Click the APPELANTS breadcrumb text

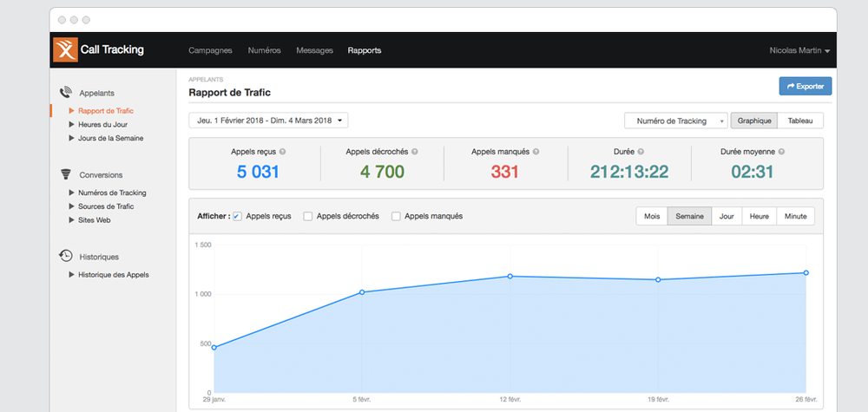[206, 80]
